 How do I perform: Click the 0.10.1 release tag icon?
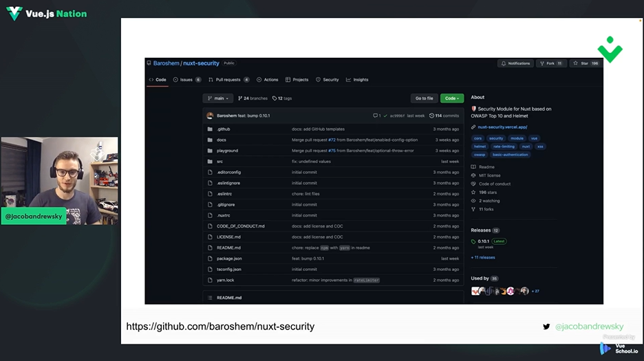pos(473,241)
